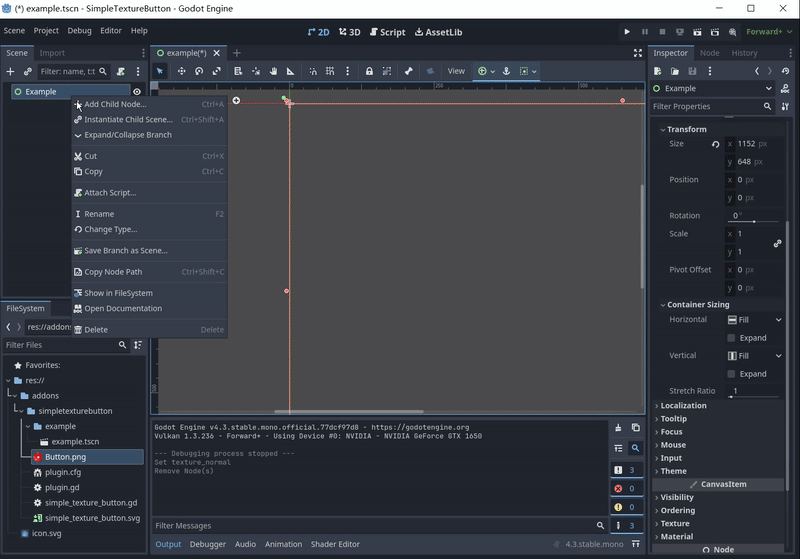Click the Add new node plus icon
The width and height of the screenshot is (800, 559).
pyautogui.click(x=10, y=71)
